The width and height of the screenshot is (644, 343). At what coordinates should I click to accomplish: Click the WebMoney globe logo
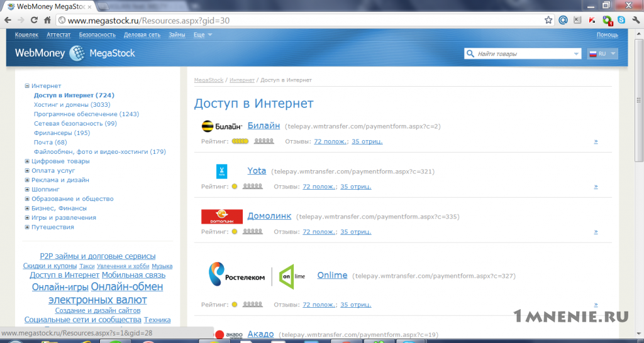pos(77,53)
